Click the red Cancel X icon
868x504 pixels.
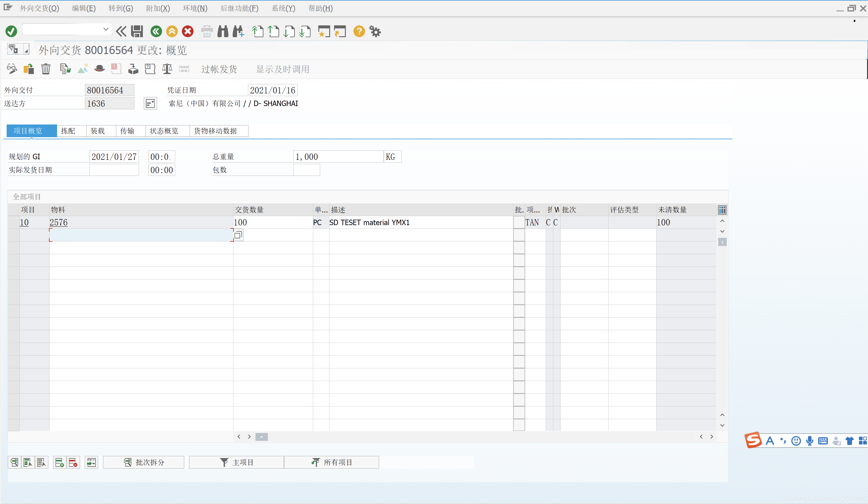pos(188,31)
